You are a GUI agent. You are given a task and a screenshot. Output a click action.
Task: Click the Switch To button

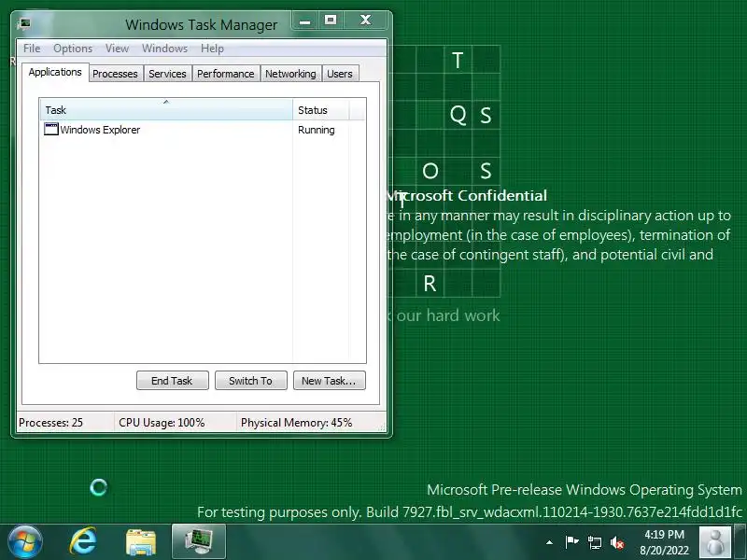pos(250,381)
